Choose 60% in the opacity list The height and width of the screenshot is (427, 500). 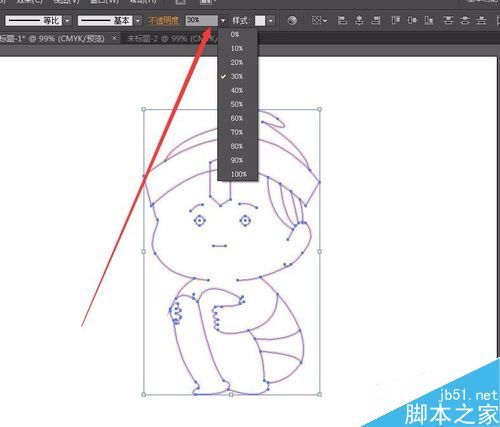point(238,118)
